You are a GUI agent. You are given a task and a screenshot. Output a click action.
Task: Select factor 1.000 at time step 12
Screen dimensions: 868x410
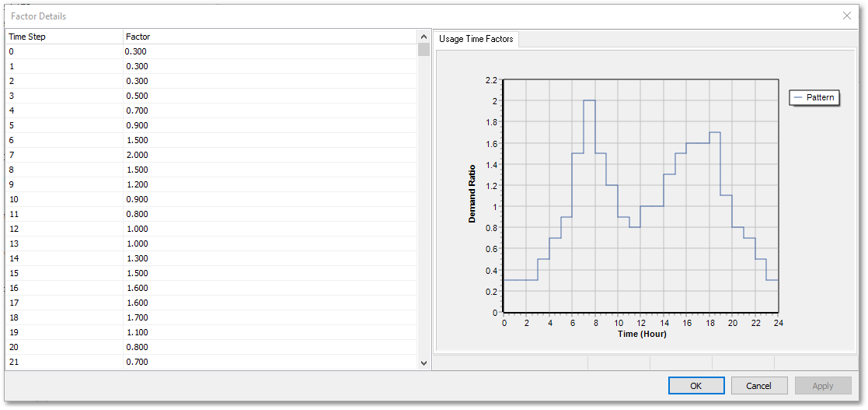[x=270, y=229]
